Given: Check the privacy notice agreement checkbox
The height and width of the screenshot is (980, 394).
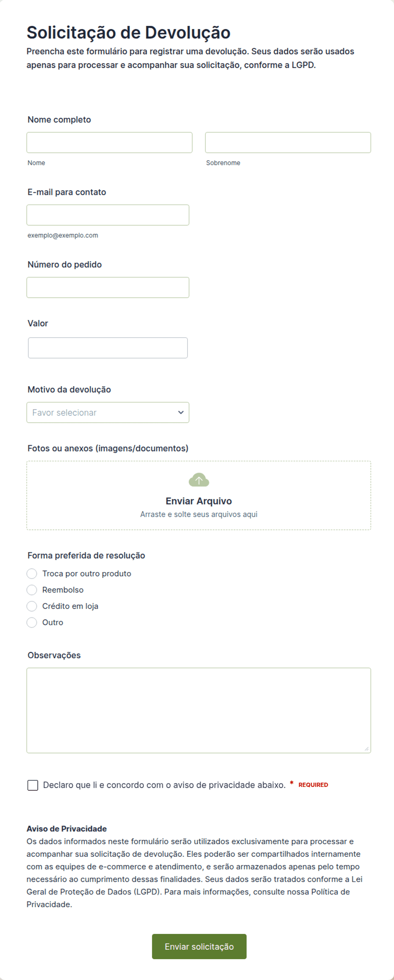Looking at the screenshot, I should [33, 785].
